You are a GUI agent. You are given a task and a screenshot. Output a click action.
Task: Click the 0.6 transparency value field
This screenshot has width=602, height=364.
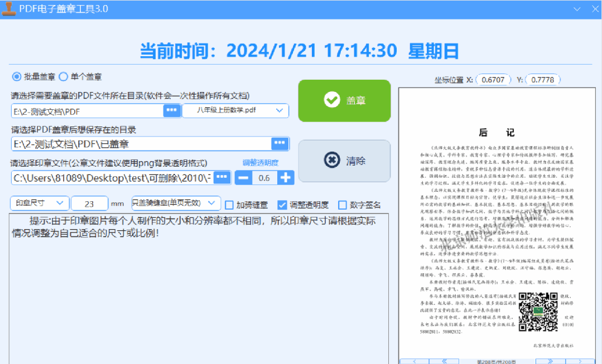click(264, 178)
